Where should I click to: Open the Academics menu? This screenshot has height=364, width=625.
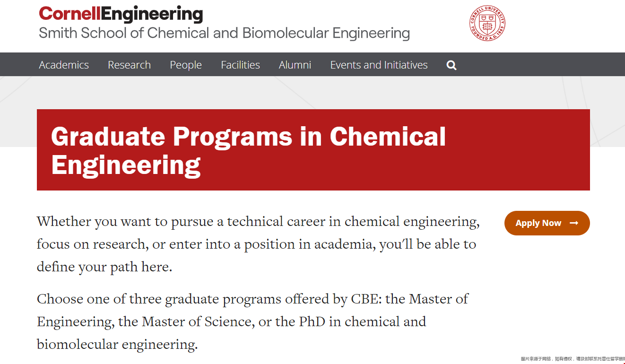tap(64, 65)
